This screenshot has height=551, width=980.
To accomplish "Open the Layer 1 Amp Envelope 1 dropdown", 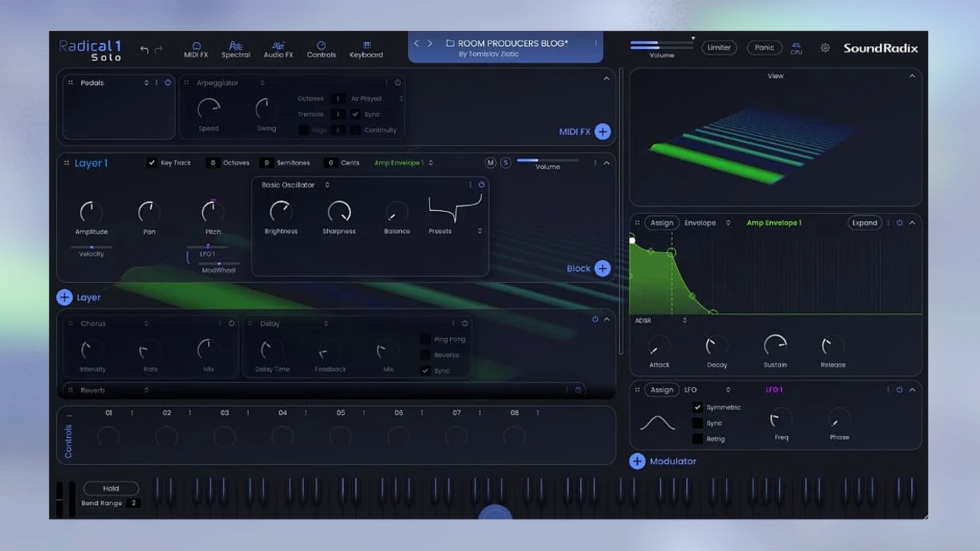I will click(403, 163).
